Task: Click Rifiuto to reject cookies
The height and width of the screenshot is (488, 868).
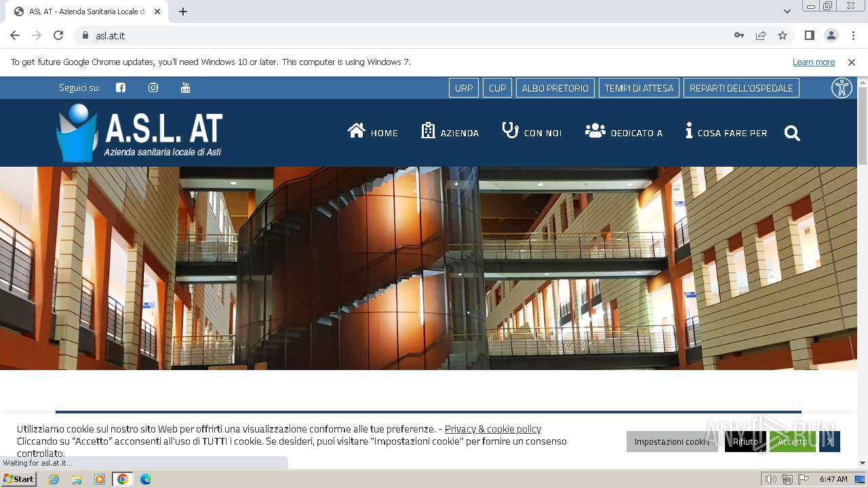Action: click(x=745, y=441)
